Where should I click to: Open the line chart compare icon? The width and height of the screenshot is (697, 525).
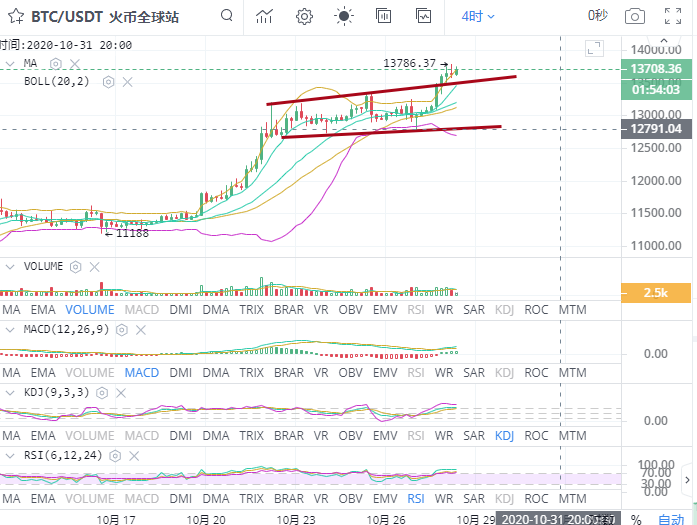pos(423,16)
